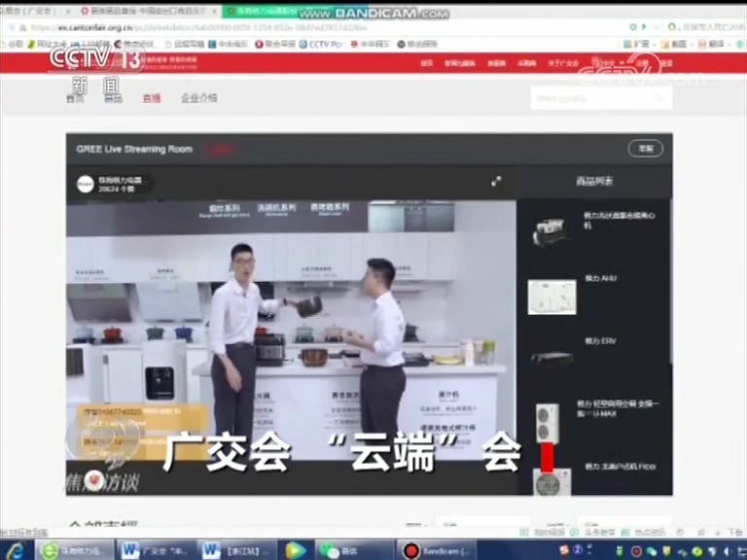Click the GREE channel avatar logo
Screen dimensions: 747x560
86,184
